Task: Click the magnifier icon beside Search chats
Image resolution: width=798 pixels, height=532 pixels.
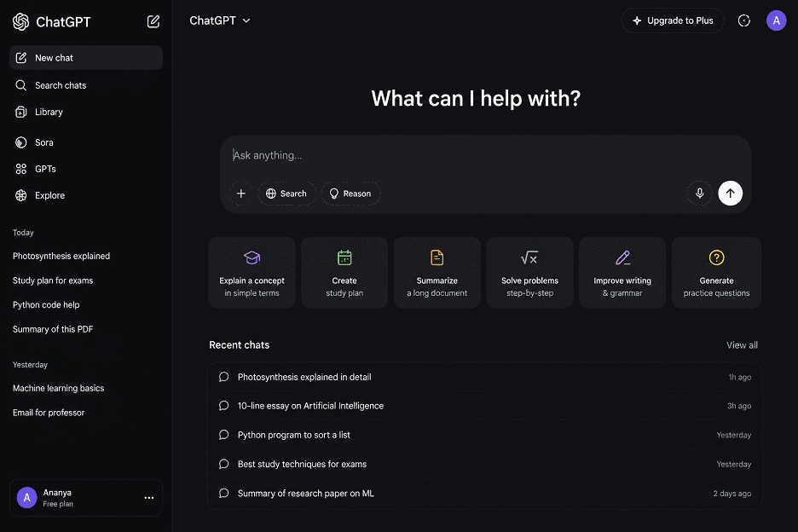Action: click(20, 85)
